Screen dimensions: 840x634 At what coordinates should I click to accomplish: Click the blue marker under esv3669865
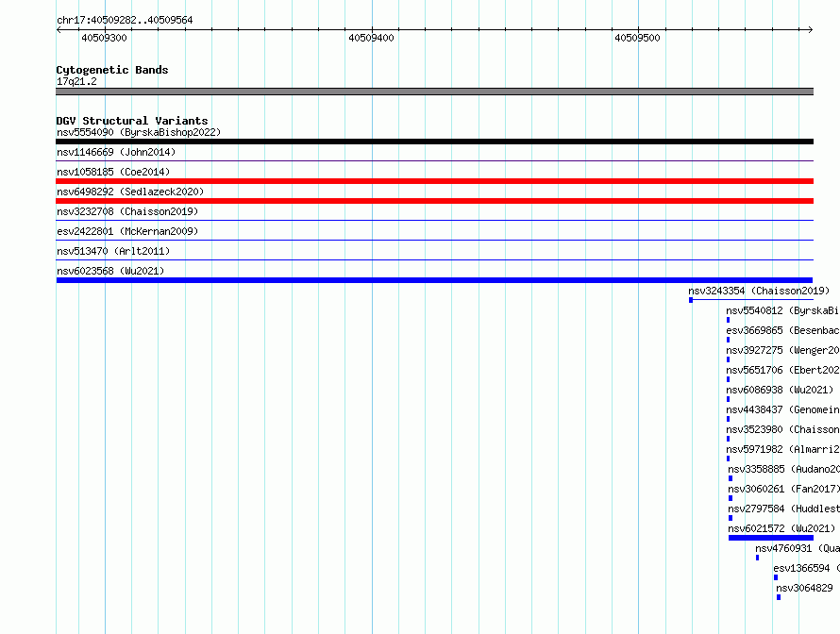tap(728, 340)
